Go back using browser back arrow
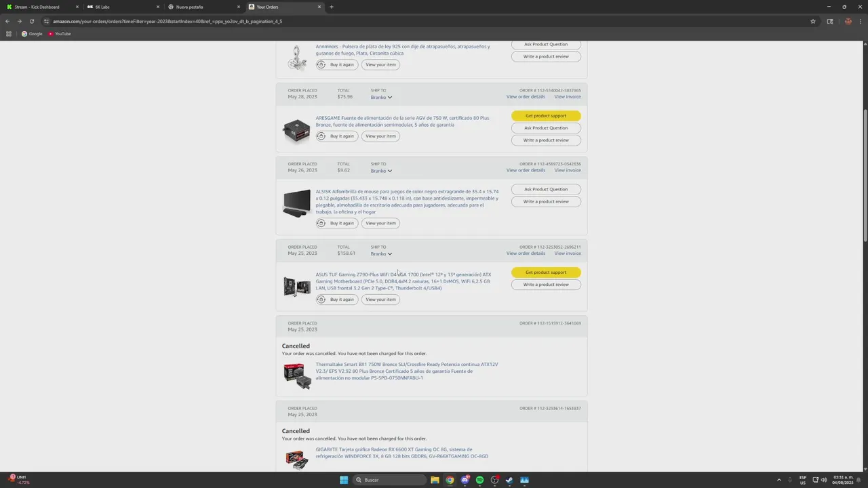868x488 pixels. (7, 21)
